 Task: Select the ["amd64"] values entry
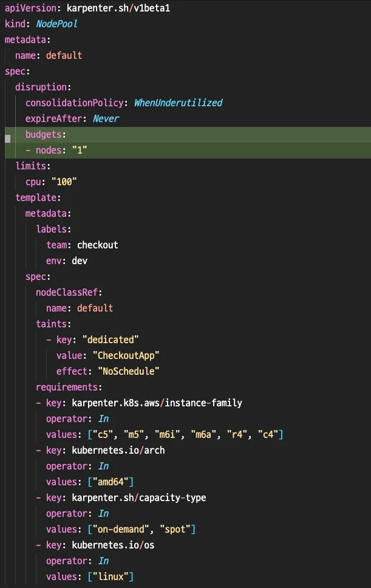pos(111,482)
